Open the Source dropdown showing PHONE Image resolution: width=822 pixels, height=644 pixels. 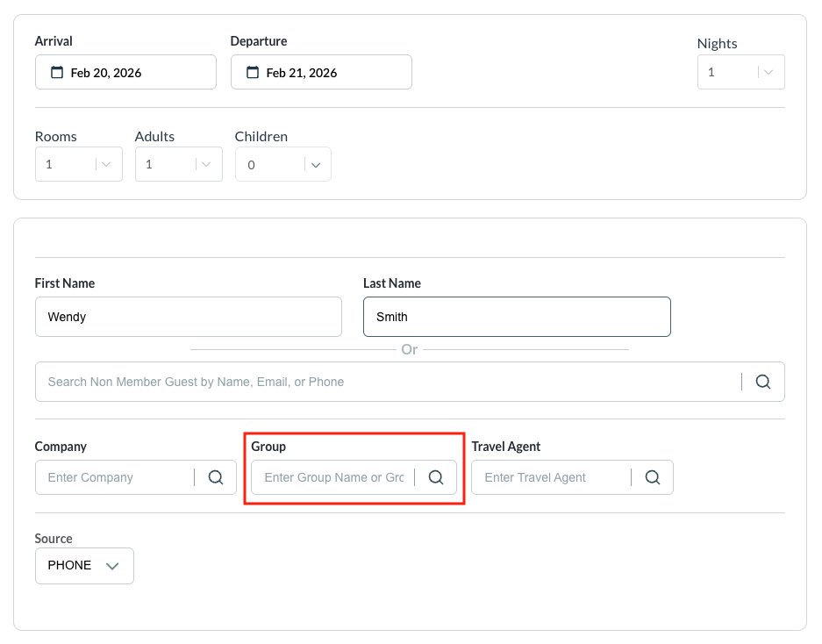84,566
